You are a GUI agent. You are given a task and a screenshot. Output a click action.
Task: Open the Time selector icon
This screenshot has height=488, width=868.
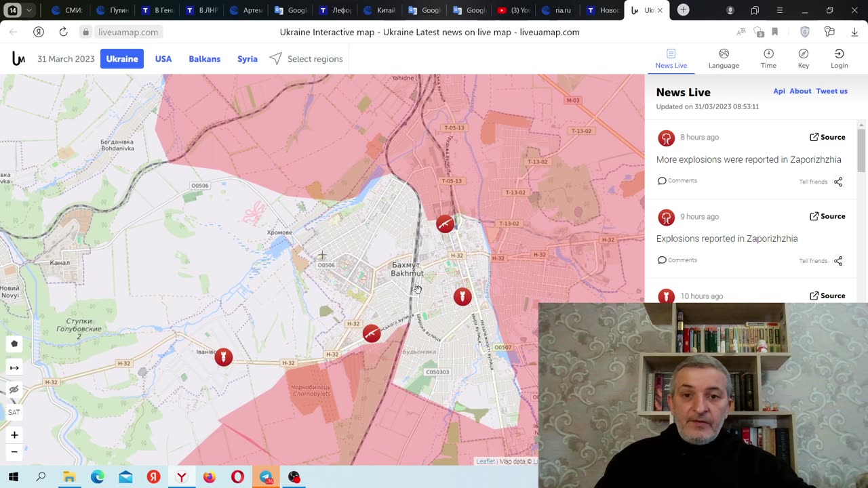pyautogui.click(x=768, y=54)
